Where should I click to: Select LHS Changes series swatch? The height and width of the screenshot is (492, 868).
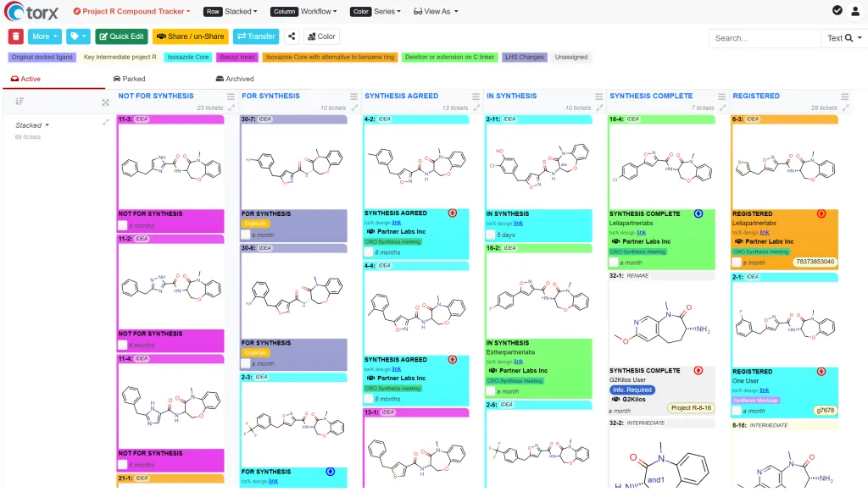coord(524,57)
